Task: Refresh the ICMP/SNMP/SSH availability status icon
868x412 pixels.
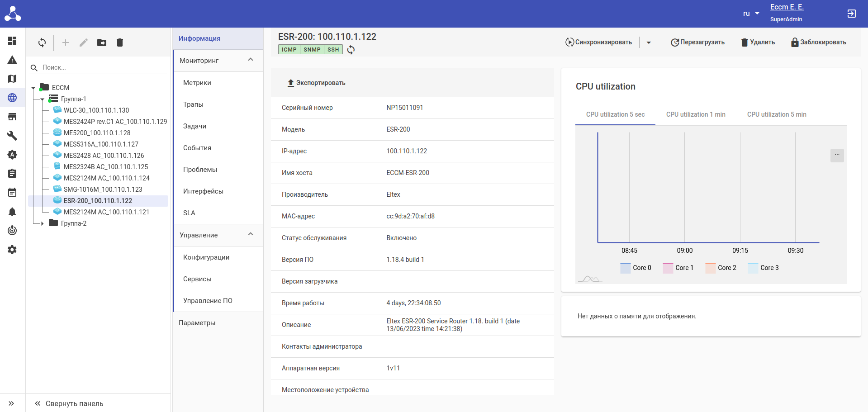Action: [x=351, y=50]
